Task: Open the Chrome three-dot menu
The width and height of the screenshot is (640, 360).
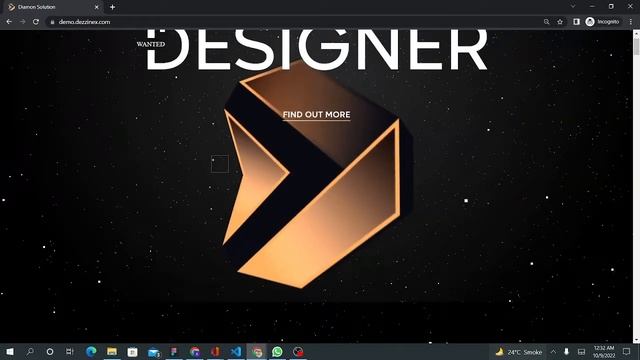Action: point(631,22)
